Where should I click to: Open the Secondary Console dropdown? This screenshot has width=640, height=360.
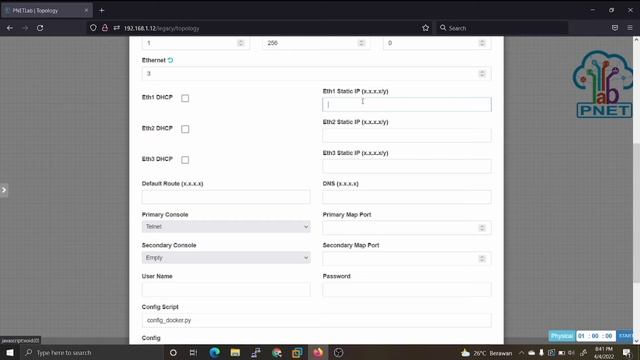pos(226,258)
